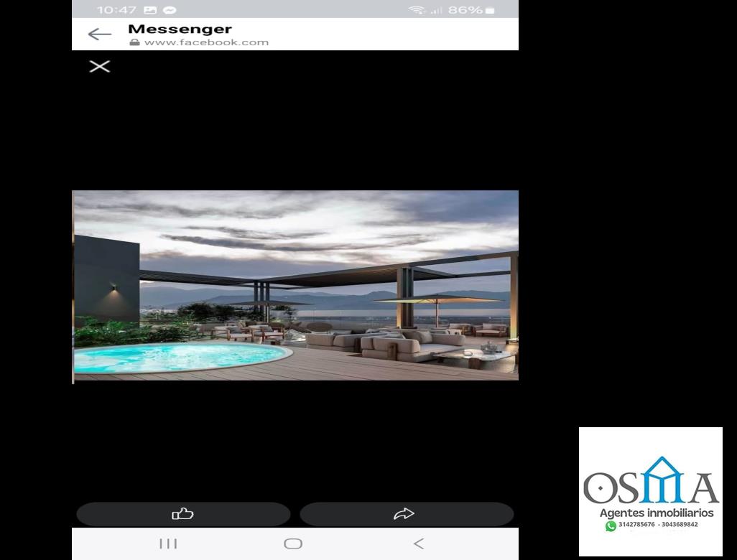
Task: Tap the Wi-Fi indicator in status bar
Action: point(417,10)
